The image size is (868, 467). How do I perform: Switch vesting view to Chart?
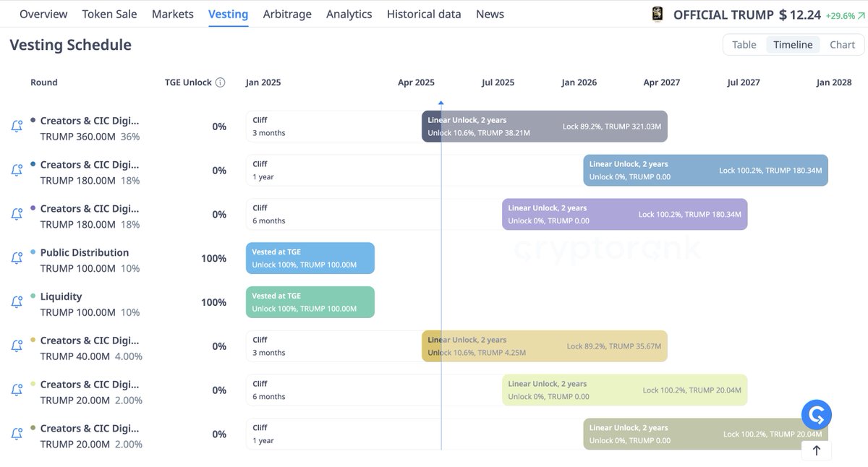pyautogui.click(x=843, y=45)
